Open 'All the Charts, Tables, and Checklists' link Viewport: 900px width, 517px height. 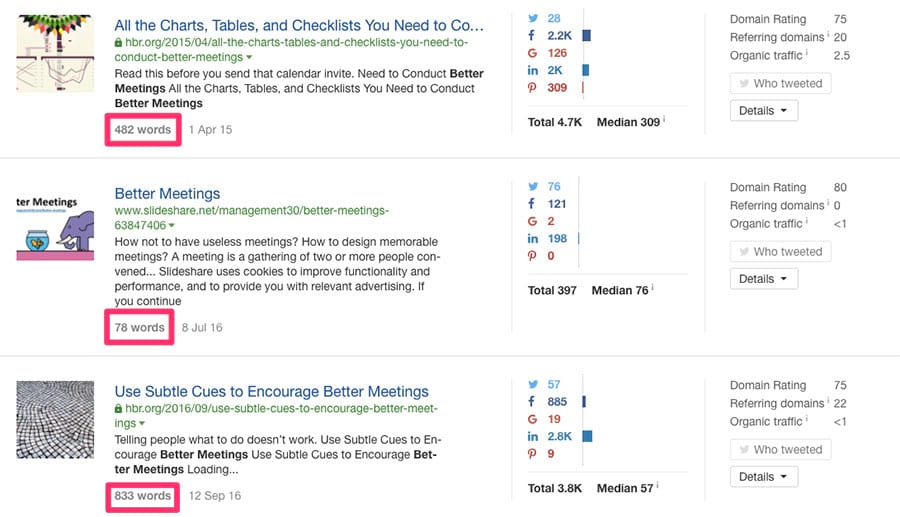click(x=299, y=26)
